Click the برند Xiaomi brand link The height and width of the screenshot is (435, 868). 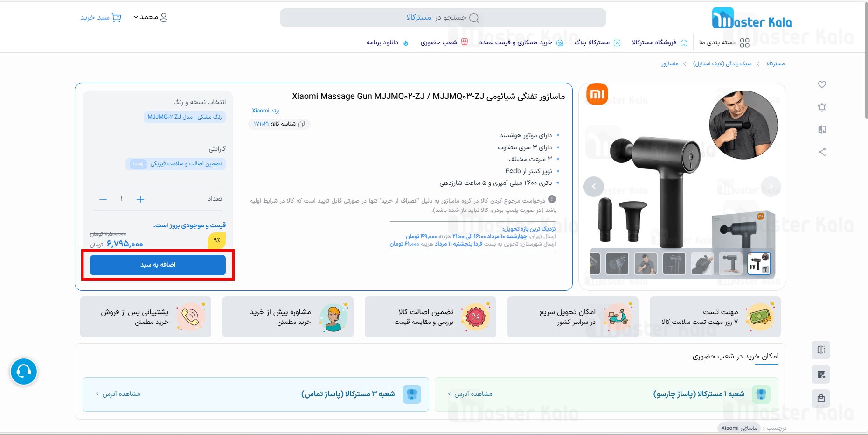(x=265, y=111)
